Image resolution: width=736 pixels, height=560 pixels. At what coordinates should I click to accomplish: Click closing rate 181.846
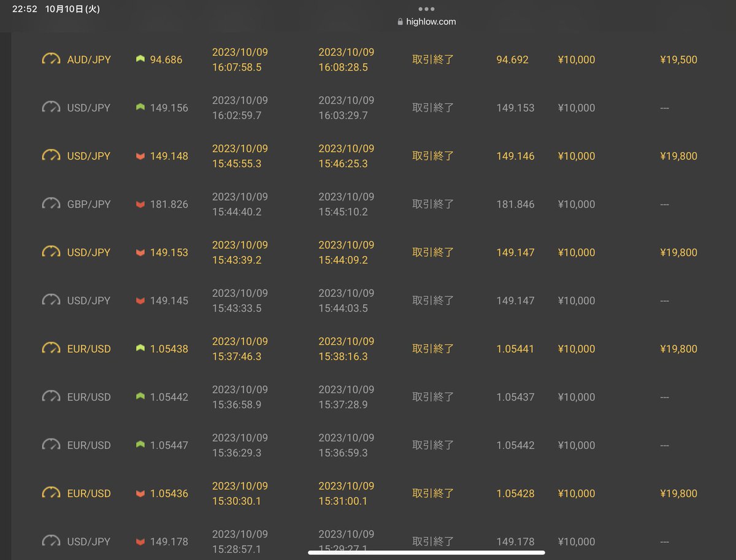(515, 204)
